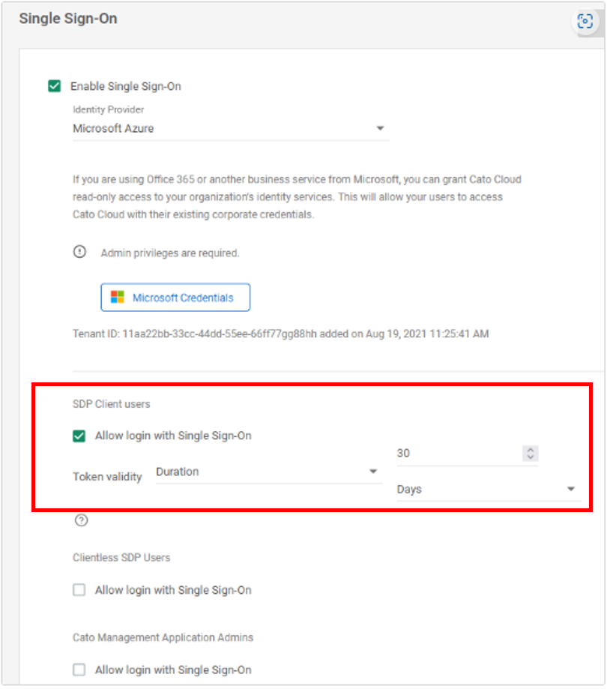The height and width of the screenshot is (689, 616).
Task: Click the admin privileges info icon
Action: pos(79,252)
